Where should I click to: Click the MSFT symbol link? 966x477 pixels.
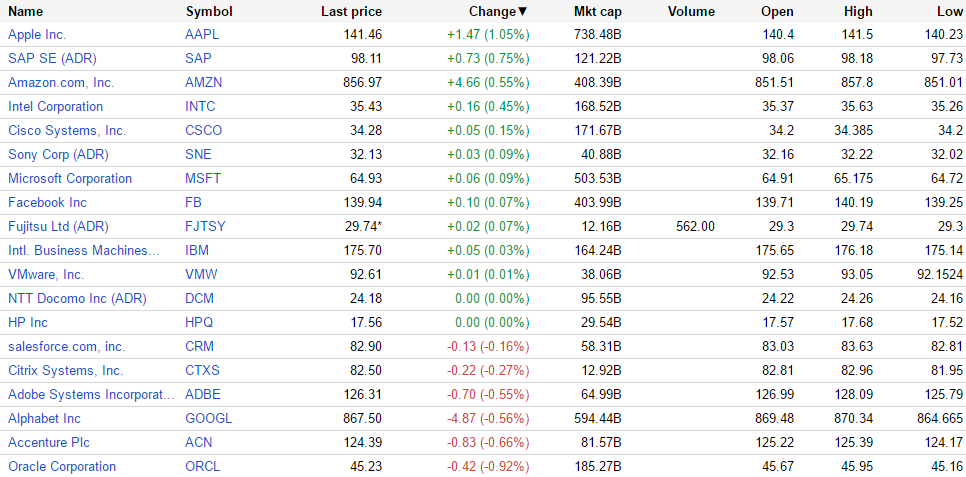point(203,179)
